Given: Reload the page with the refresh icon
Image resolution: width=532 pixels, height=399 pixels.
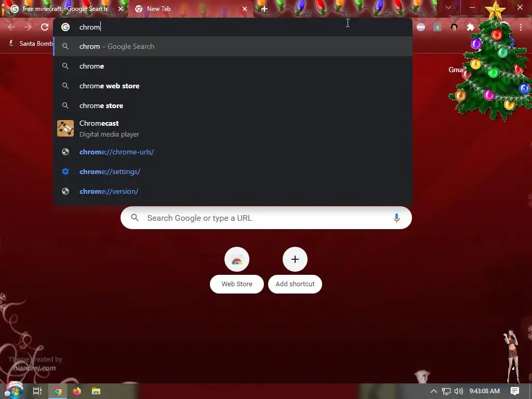Looking at the screenshot, I should pyautogui.click(x=45, y=27).
